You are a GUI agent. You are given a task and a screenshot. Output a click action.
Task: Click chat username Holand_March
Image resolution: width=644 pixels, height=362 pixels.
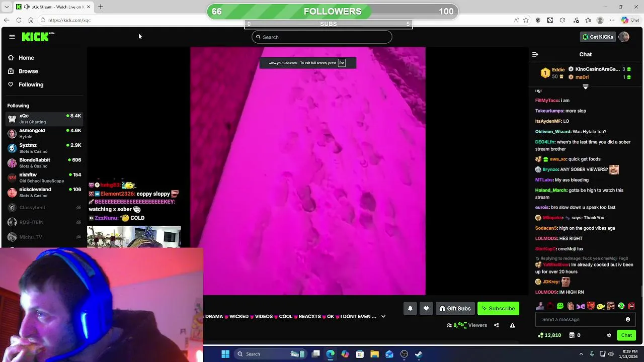point(551,191)
